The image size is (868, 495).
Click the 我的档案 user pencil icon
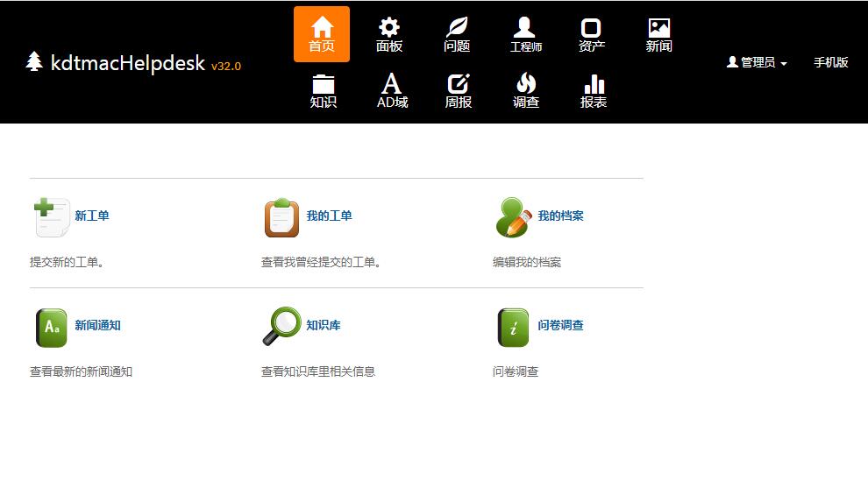click(x=514, y=217)
